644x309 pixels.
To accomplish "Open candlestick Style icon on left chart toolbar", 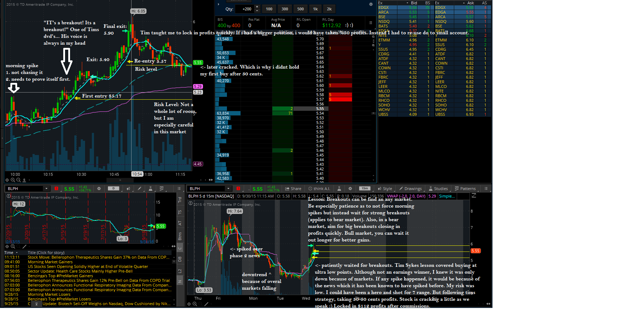I will coord(128,189).
